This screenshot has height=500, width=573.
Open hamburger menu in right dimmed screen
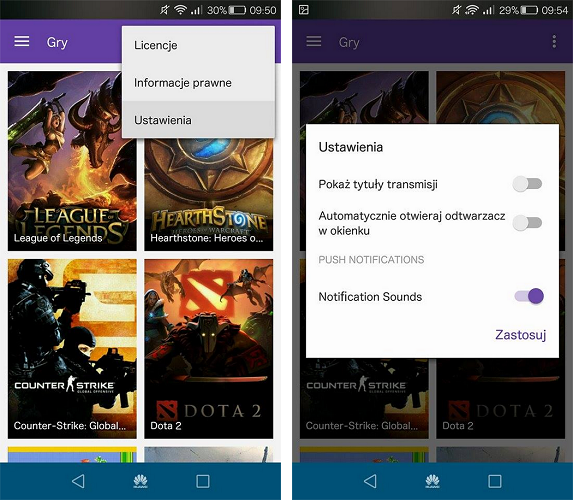pos(314,41)
